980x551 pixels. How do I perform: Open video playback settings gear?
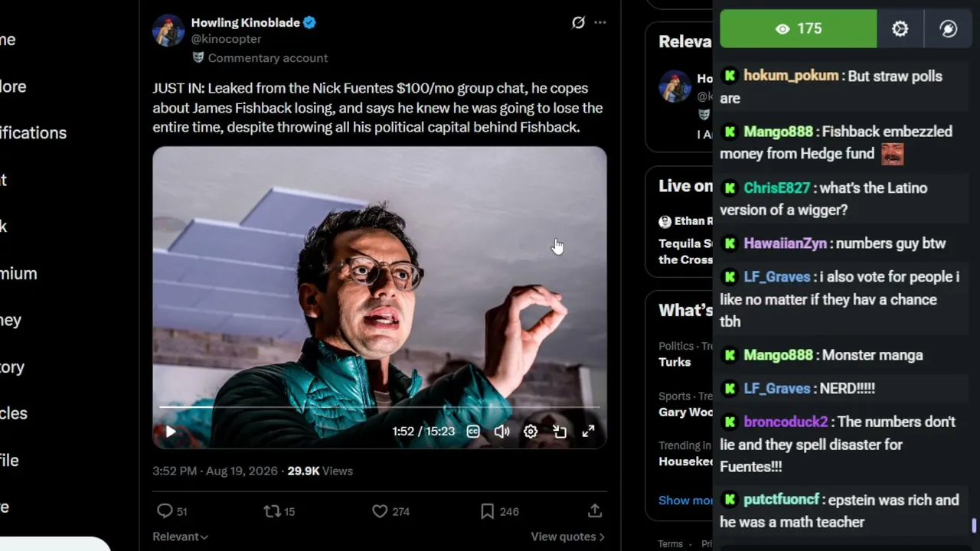pos(531,432)
